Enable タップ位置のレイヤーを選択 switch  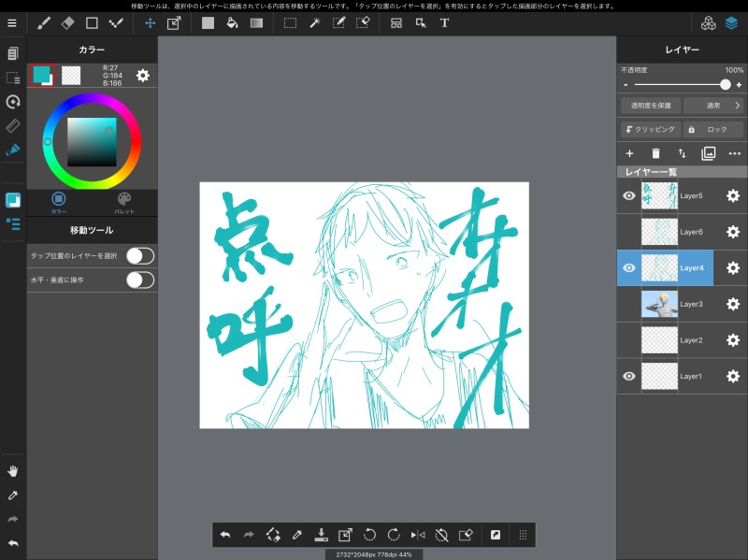click(140, 256)
